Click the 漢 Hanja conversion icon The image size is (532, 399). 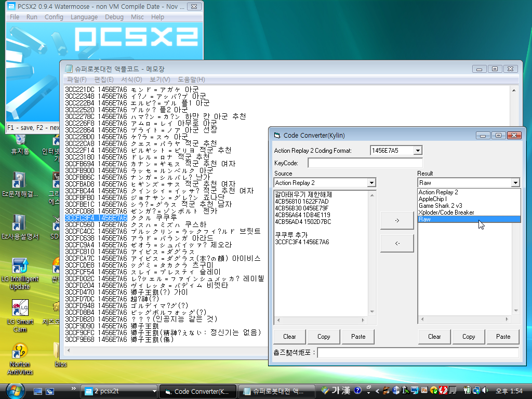346,391
